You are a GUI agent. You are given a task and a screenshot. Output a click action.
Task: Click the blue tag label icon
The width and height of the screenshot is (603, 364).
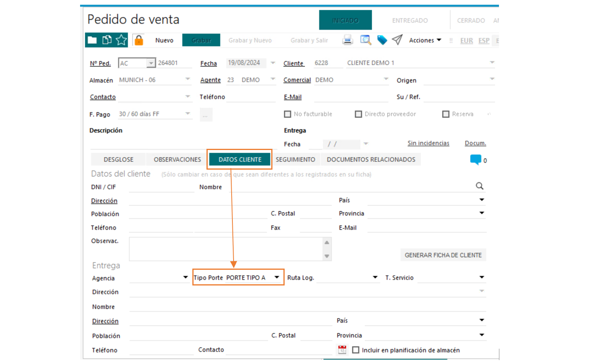[382, 40]
